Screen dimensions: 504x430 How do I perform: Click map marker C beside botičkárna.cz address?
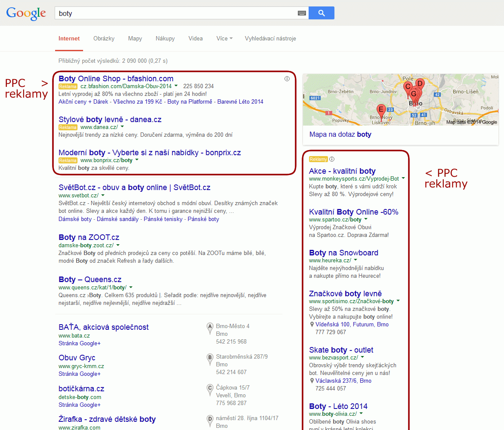point(210,388)
